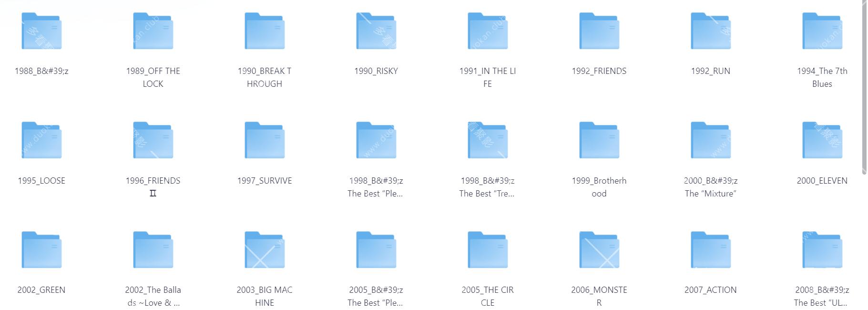The width and height of the screenshot is (868, 310).
Task: Click the vertical scrollbar thumb
Action: tap(864, 86)
